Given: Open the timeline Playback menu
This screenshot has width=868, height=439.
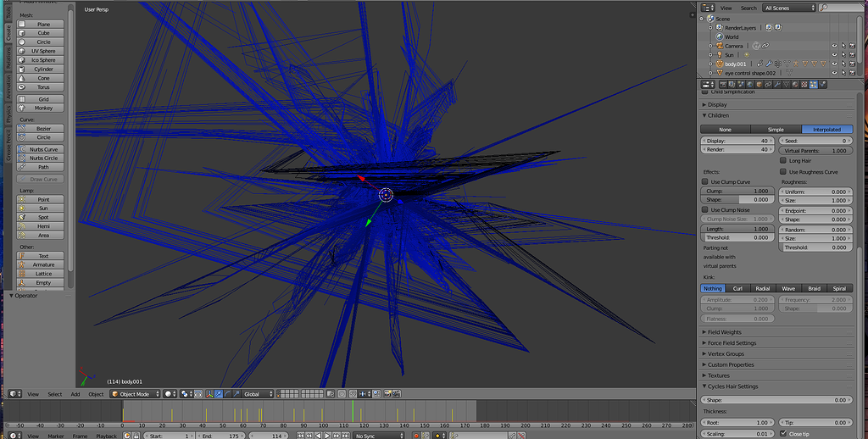Looking at the screenshot, I should coord(106,436).
